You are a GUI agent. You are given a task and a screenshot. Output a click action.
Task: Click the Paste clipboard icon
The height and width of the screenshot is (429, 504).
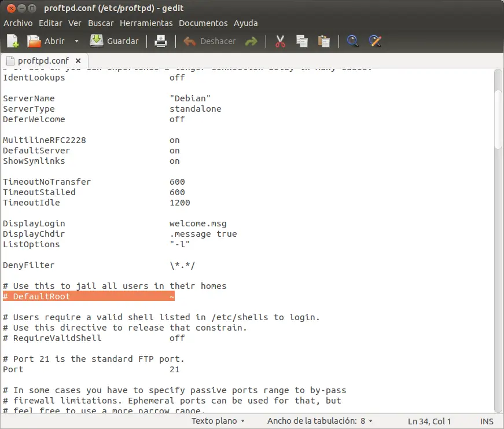click(x=323, y=41)
